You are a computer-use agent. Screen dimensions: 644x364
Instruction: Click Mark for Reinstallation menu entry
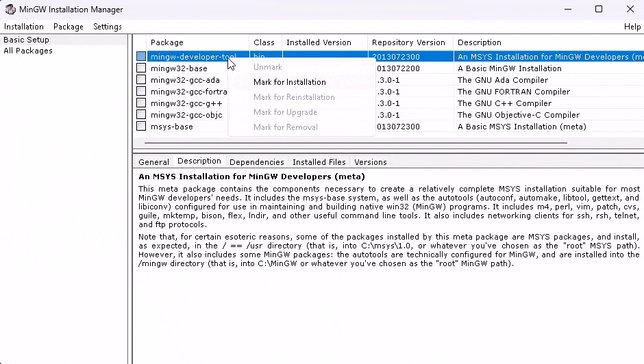pos(294,97)
